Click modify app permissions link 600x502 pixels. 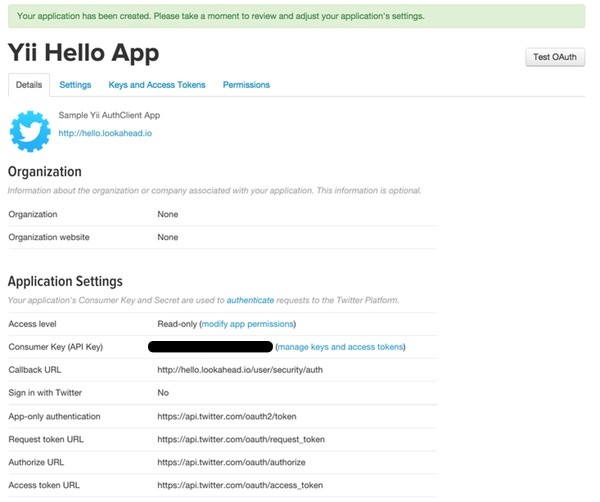[x=248, y=324]
